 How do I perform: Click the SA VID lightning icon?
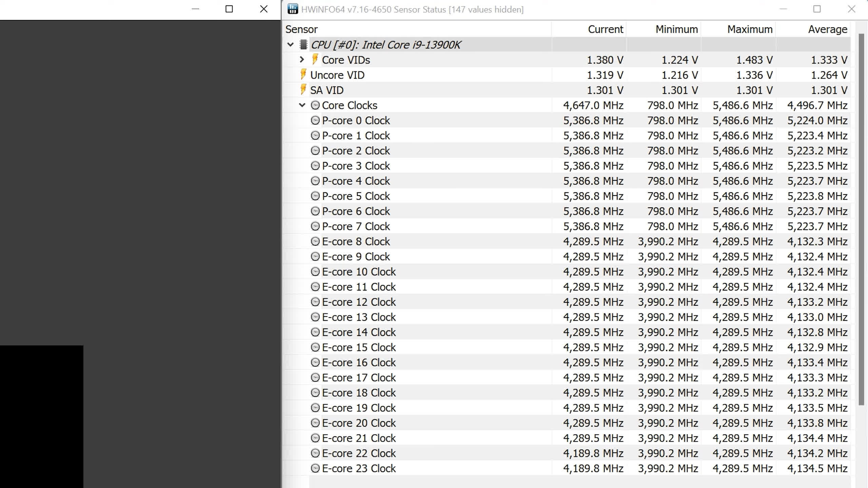pyautogui.click(x=303, y=90)
